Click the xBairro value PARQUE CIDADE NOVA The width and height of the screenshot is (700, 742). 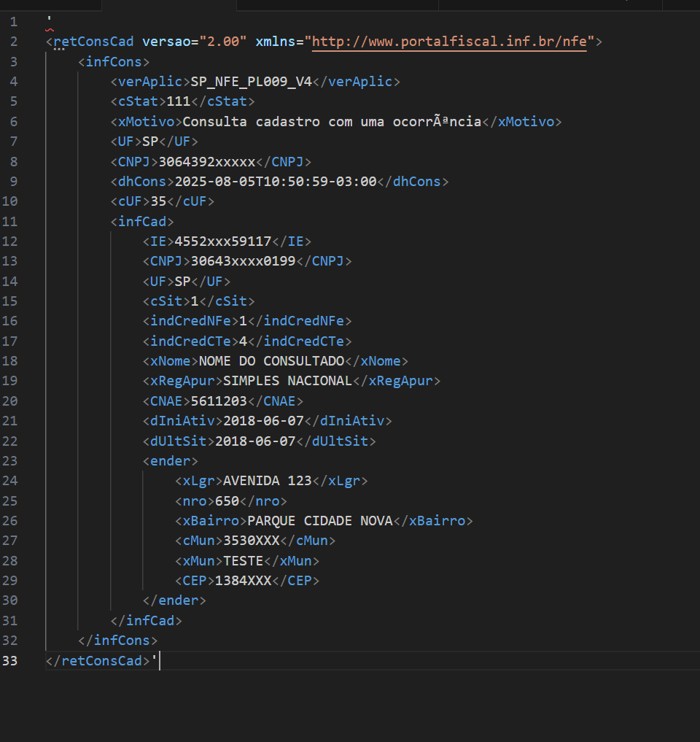click(x=320, y=521)
